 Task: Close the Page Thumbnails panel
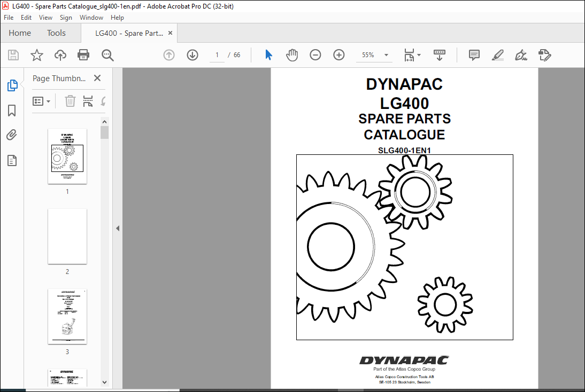click(x=97, y=78)
